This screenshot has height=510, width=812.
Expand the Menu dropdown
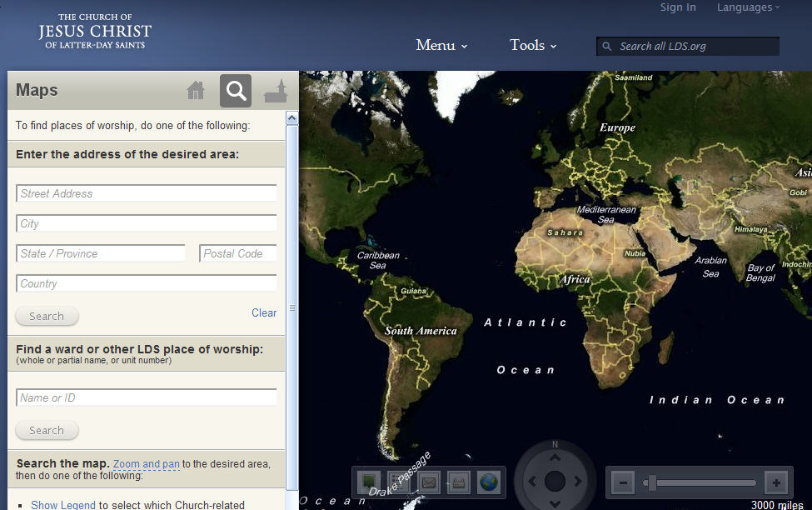441,46
